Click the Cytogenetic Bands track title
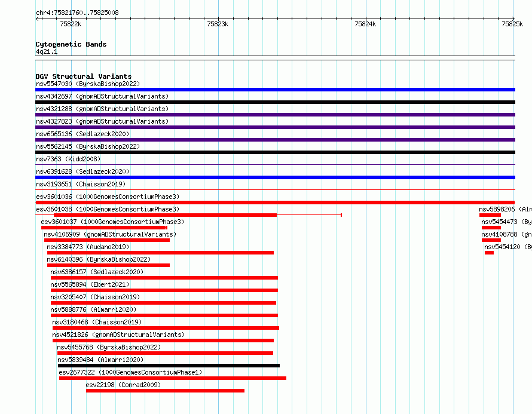 (71, 44)
